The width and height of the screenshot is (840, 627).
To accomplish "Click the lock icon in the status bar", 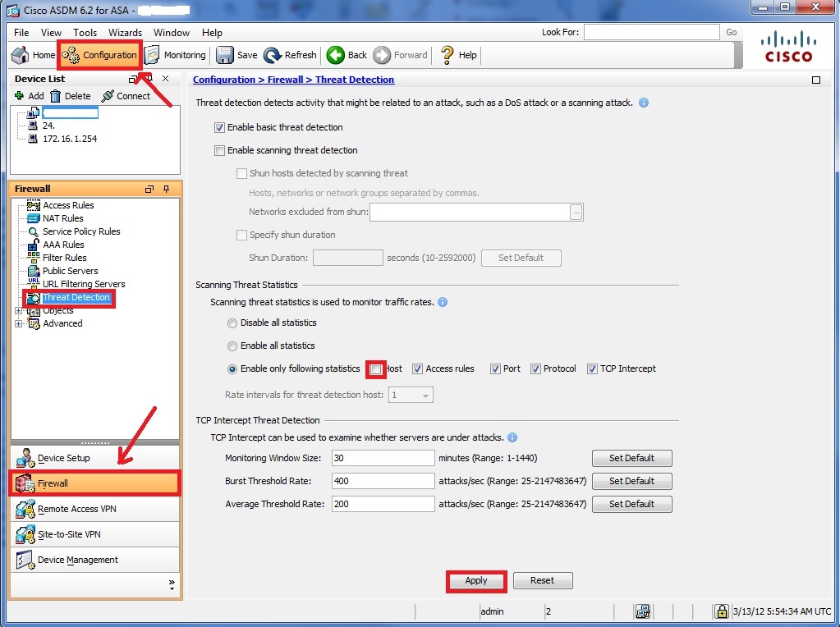I will click(x=722, y=611).
